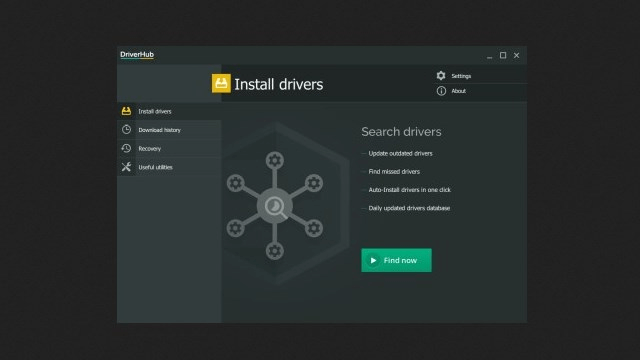The height and width of the screenshot is (360, 640).
Task: Click the About info icon
Action: 441,91
